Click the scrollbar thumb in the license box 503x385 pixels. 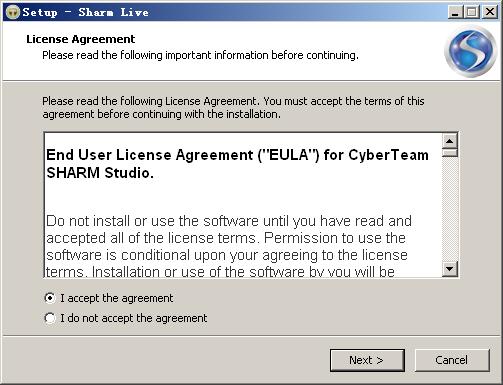pyautogui.click(x=450, y=153)
